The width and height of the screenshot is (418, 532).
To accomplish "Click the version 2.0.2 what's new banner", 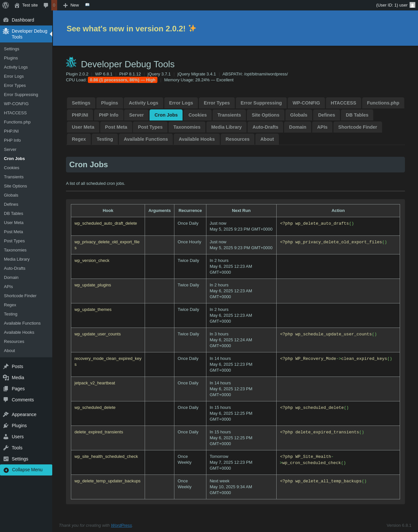I will click(131, 29).
